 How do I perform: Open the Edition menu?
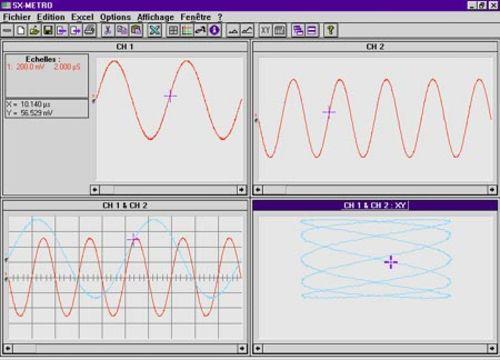pos(51,17)
